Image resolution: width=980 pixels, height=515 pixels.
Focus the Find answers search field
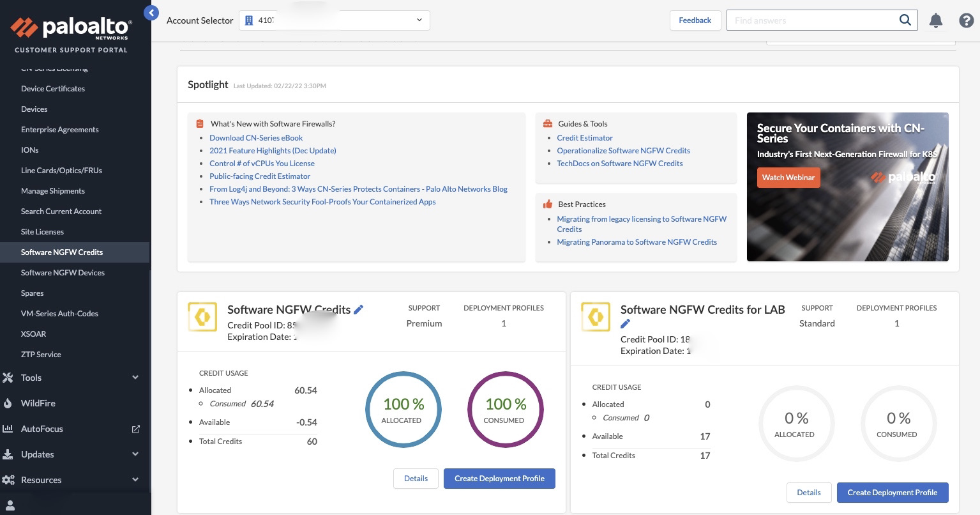click(811, 20)
